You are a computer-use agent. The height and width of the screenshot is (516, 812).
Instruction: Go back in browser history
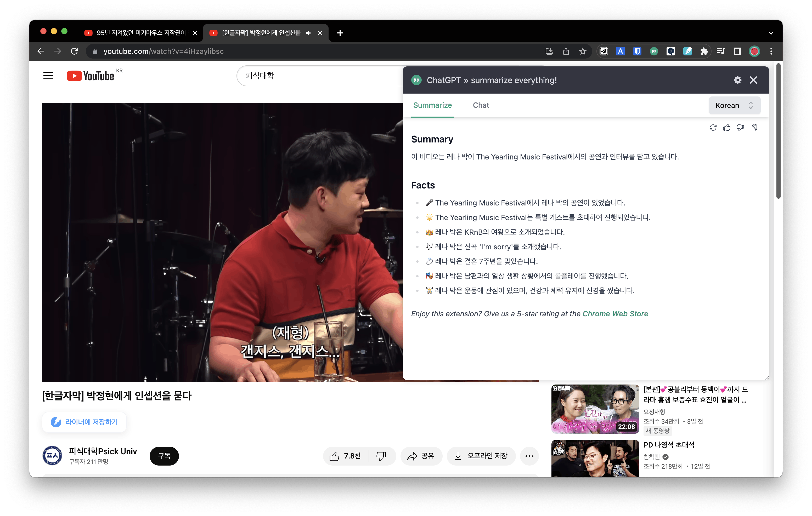[x=41, y=51]
